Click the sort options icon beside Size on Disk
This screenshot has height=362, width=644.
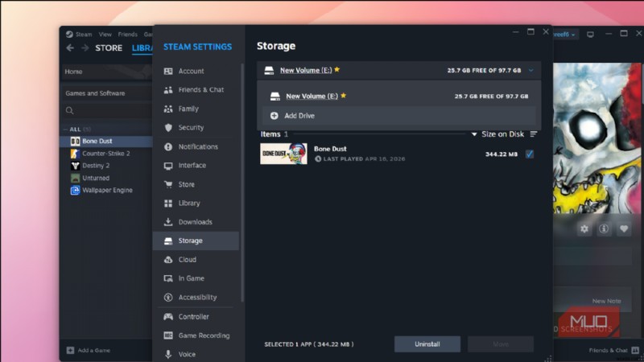tap(533, 134)
